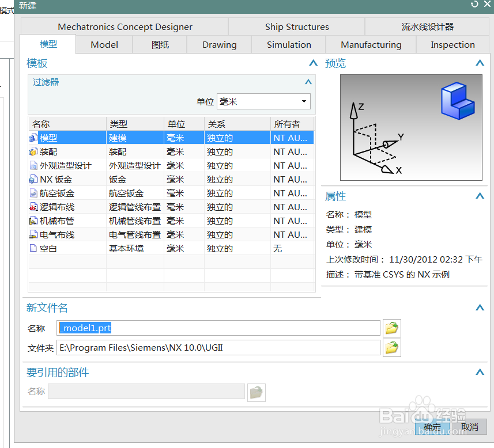Sort by the 所有者 column header
This screenshot has height=448, width=494.
292,124
